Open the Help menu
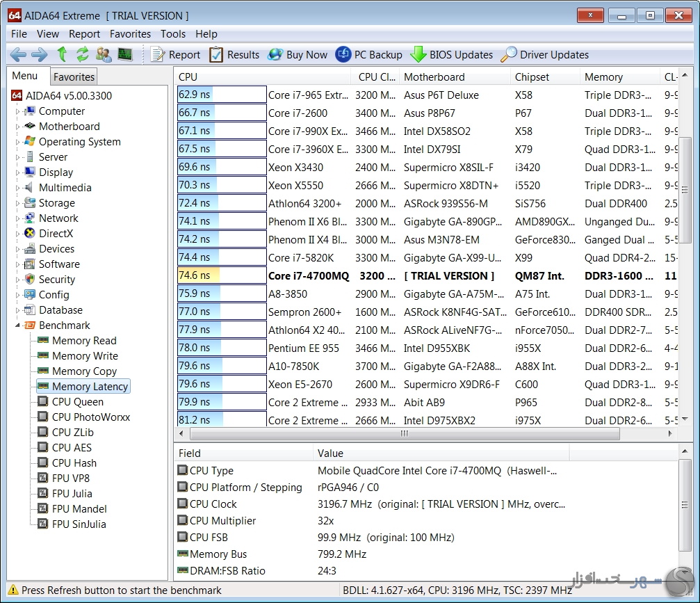The image size is (700, 603). pyautogui.click(x=206, y=34)
